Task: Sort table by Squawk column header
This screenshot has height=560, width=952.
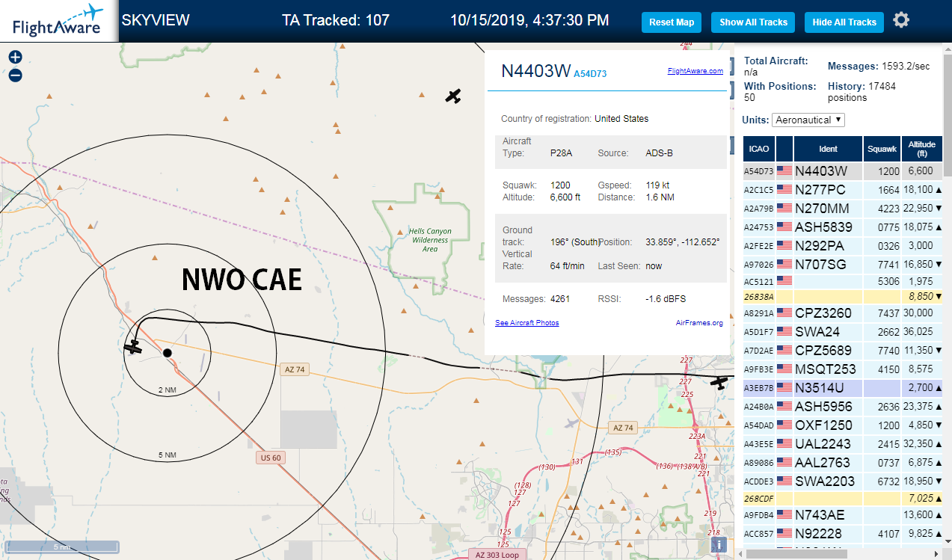Action: click(882, 149)
